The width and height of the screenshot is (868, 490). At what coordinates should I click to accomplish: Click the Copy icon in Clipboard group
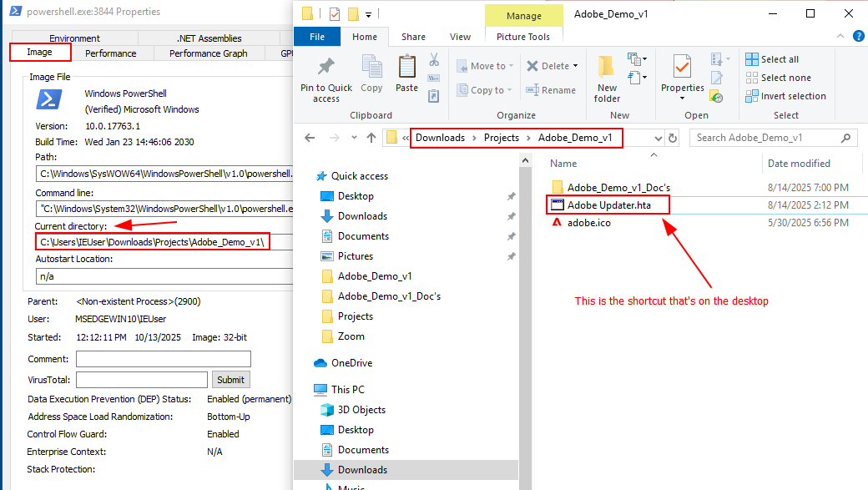pos(371,67)
